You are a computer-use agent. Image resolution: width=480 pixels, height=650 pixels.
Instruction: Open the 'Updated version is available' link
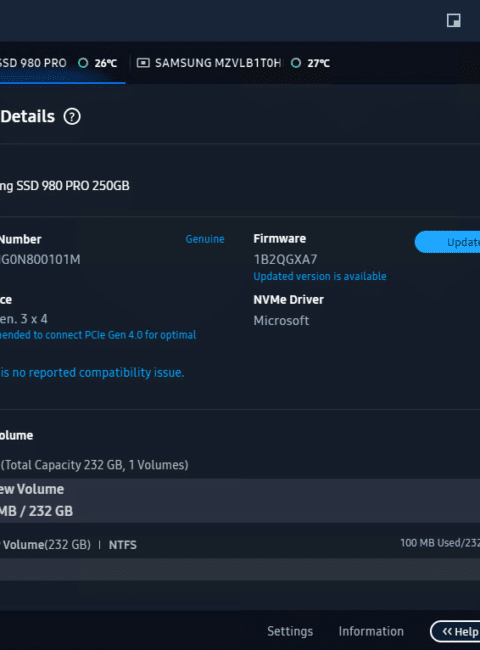click(320, 276)
